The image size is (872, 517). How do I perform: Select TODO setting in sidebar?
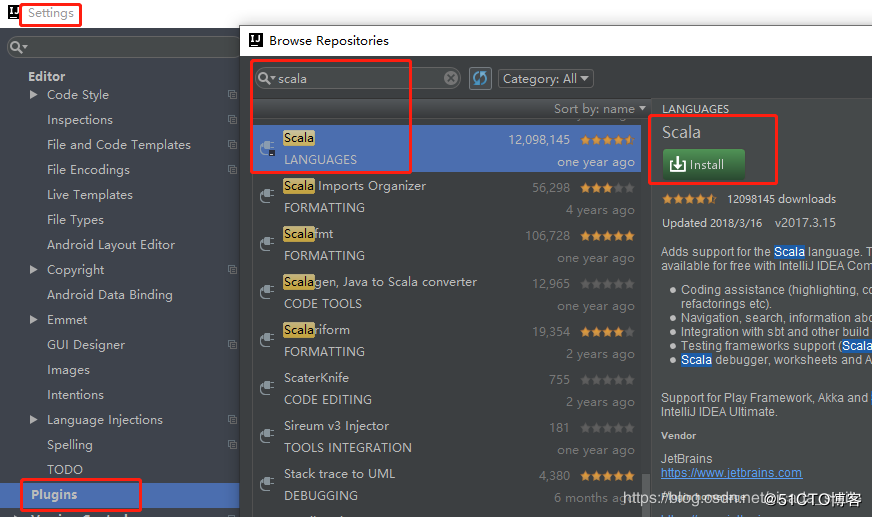pos(65,470)
